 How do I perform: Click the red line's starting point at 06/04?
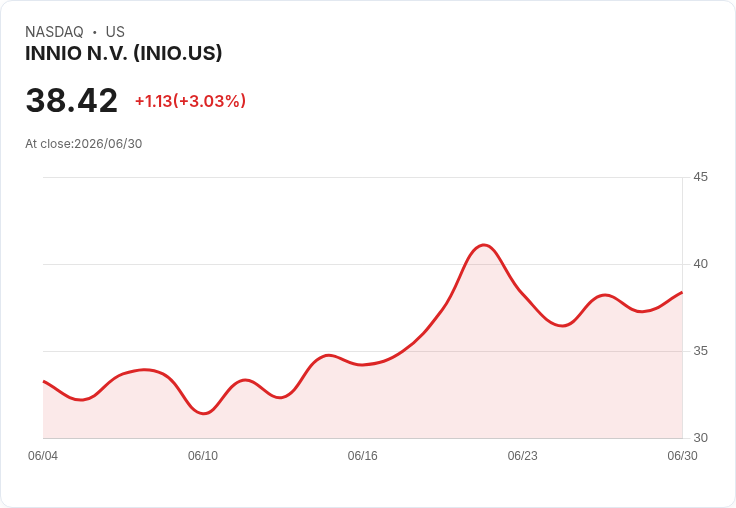point(44,381)
